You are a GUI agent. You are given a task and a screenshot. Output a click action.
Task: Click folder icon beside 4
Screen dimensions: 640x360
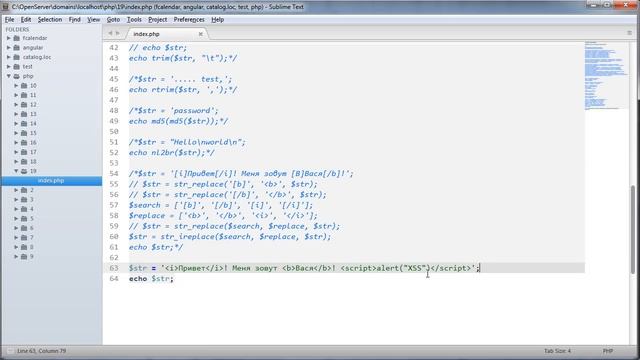point(24,209)
